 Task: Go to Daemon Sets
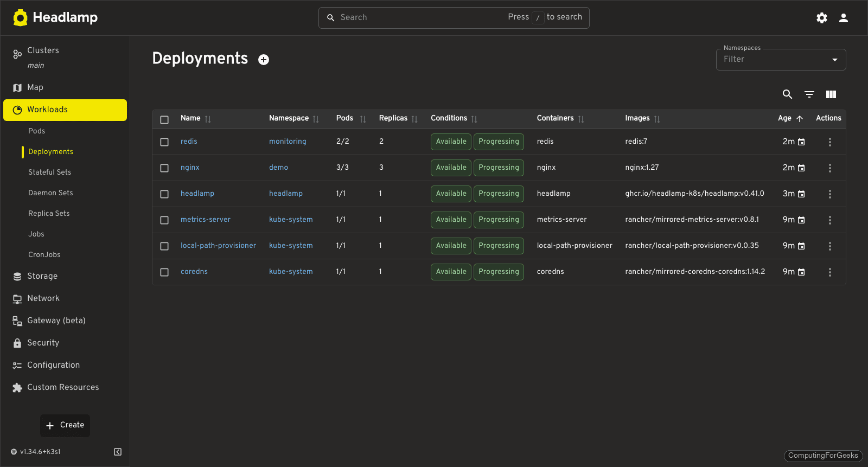(50, 193)
